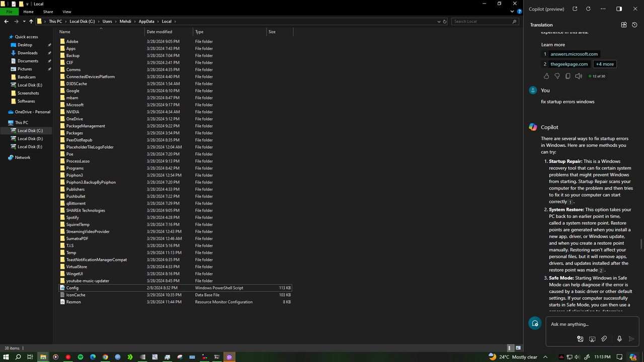Screen dimensions: 644x362
Task: Show +4 more Copilot sources
Action: [x=604, y=64]
